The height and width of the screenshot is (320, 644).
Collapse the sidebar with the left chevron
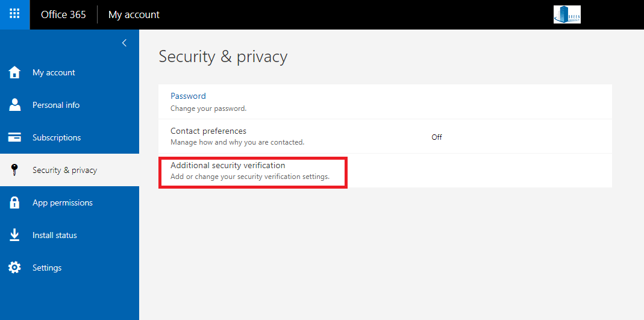coord(124,43)
